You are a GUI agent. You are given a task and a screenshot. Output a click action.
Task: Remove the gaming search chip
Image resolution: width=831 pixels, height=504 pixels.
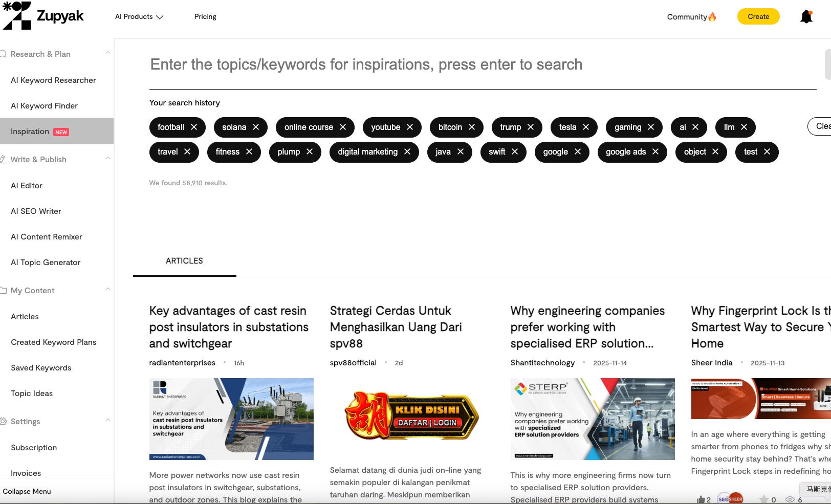click(651, 127)
